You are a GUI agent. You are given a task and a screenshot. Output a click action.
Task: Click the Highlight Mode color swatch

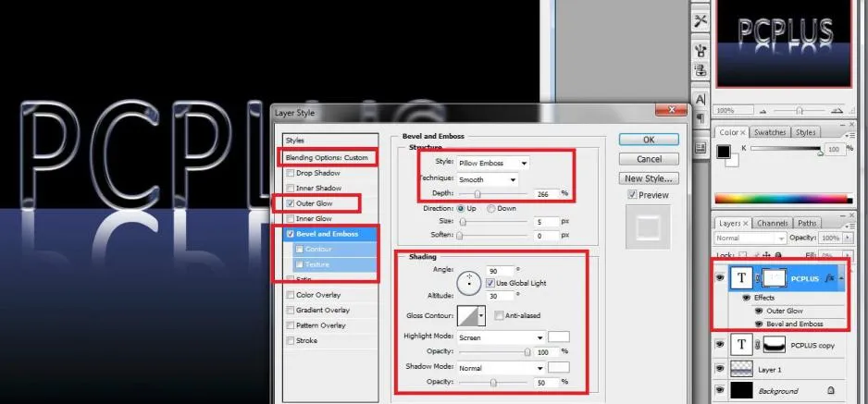(x=559, y=337)
